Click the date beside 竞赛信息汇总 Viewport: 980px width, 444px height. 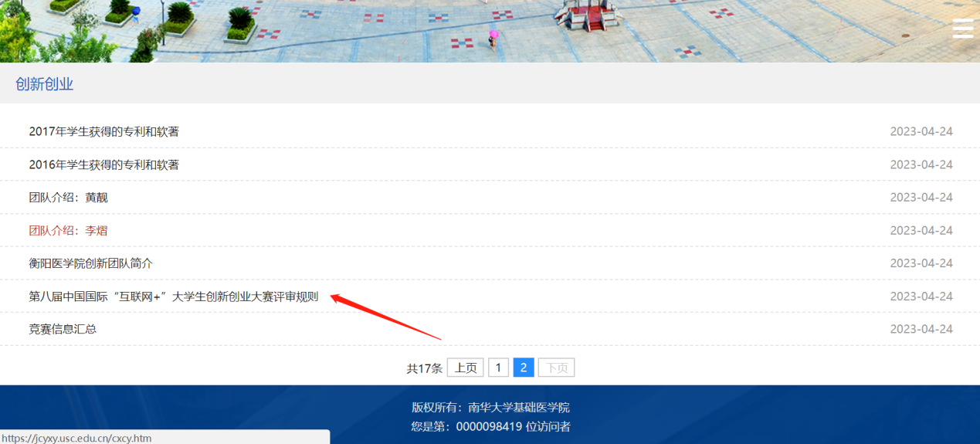click(921, 329)
